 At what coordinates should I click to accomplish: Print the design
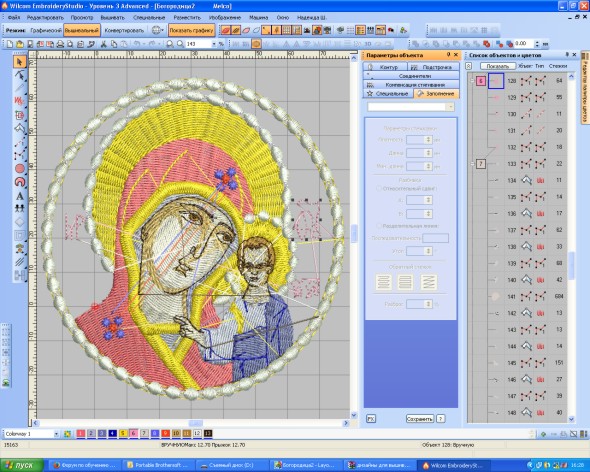pyautogui.click(x=60, y=44)
